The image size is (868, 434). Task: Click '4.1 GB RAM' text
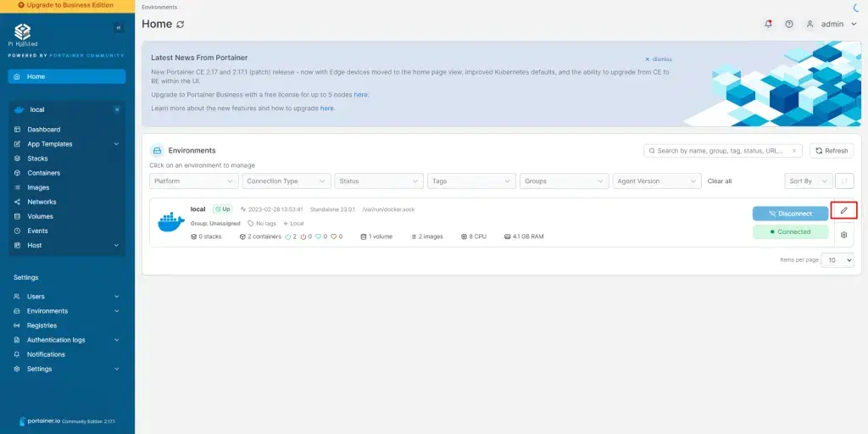(x=524, y=236)
